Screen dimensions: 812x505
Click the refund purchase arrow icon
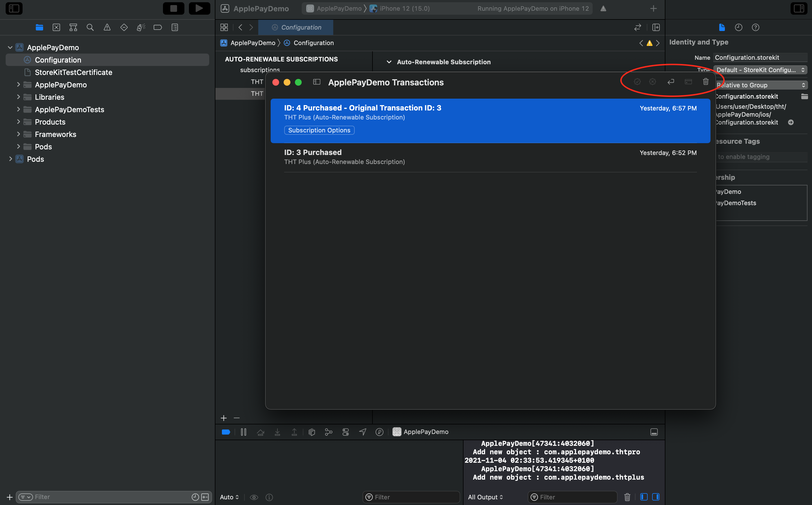(x=671, y=82)
